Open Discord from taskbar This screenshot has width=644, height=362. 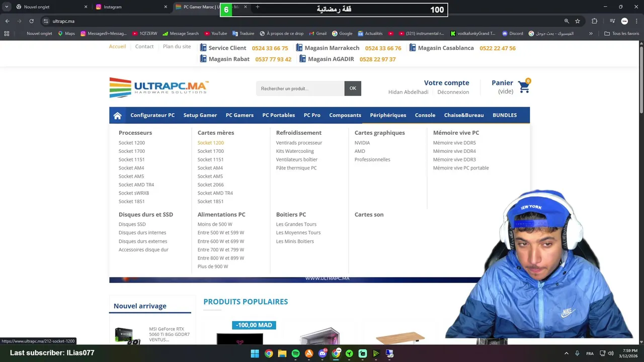[x=322, y=353]
